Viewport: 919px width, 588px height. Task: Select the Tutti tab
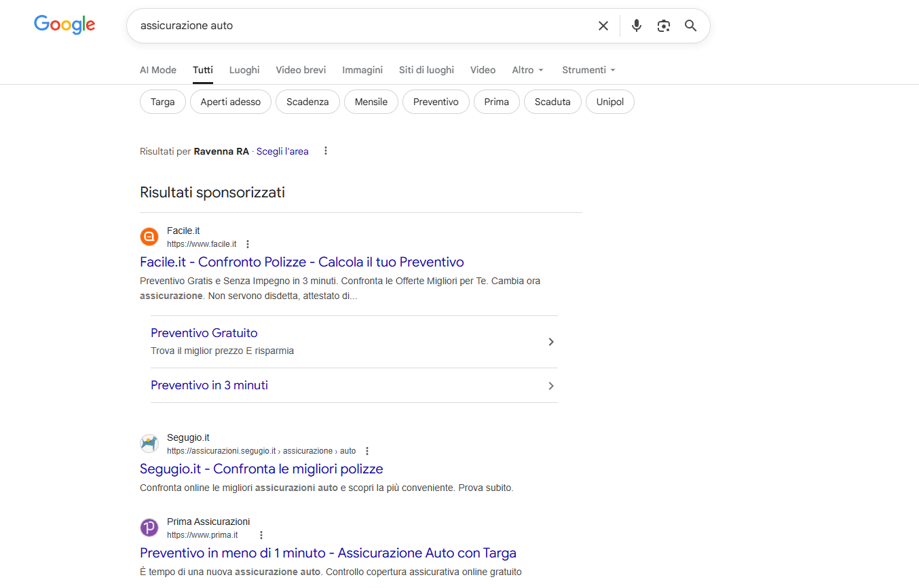[x=203, y=70]
